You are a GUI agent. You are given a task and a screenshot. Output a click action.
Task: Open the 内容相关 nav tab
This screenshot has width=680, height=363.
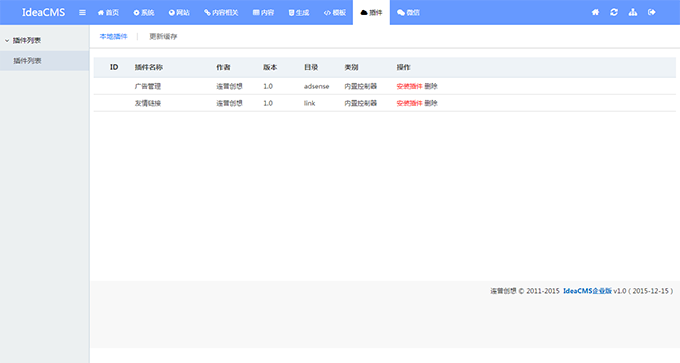tap(221, 13)
